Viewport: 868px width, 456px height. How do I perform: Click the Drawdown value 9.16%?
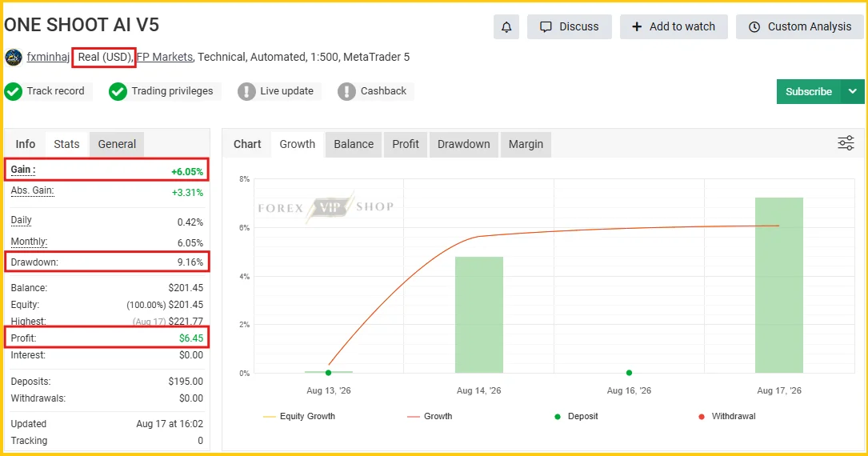190,262
